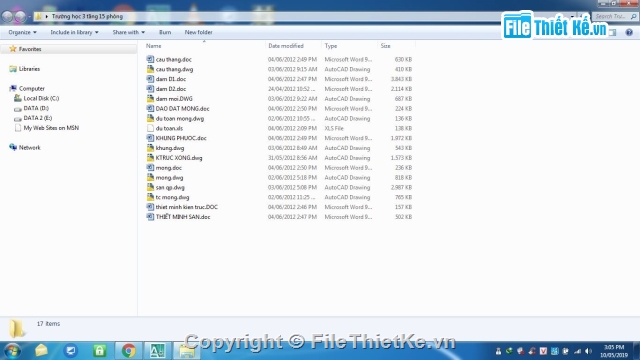The width and height of the screenshot is (640, 360).
Task: Select the cau thang.doc file icon
Action: [150, 59]
